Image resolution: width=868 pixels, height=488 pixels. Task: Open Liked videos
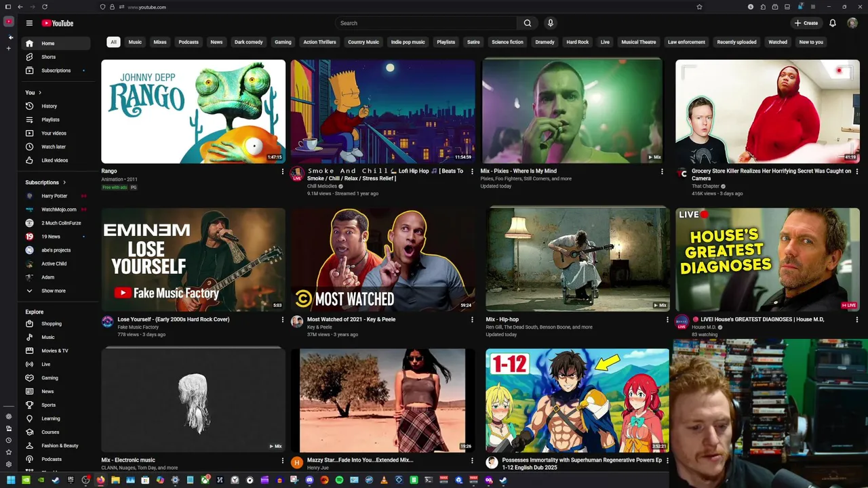click(54, 160)
